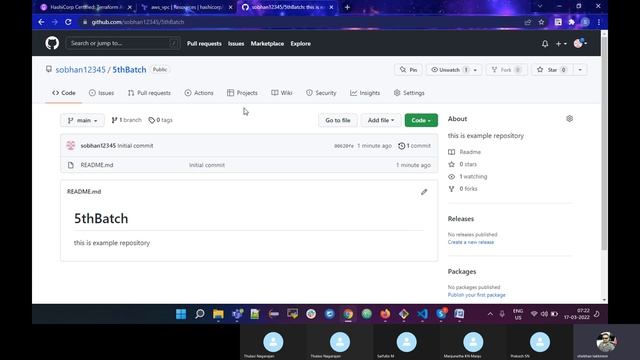Viewport: 640px width, 360px height.
Task: Bookmark page with the star icon
Action: coord(541,22)
